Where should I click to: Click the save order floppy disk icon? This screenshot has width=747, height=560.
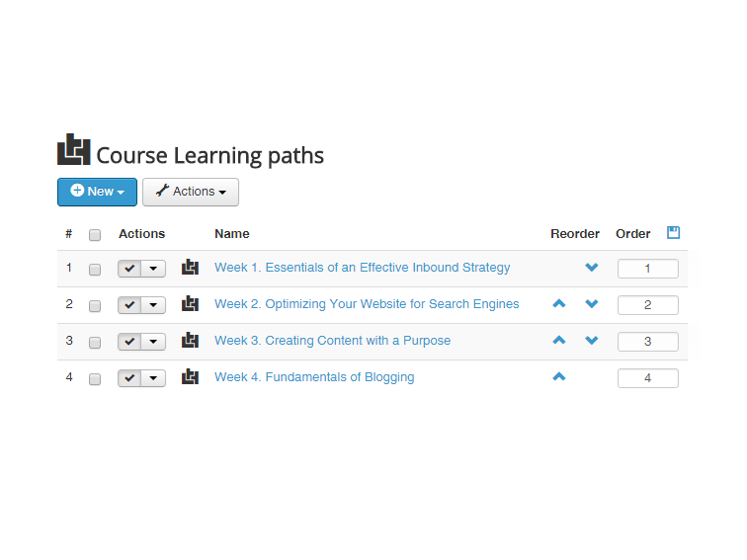tap(673, 233)
